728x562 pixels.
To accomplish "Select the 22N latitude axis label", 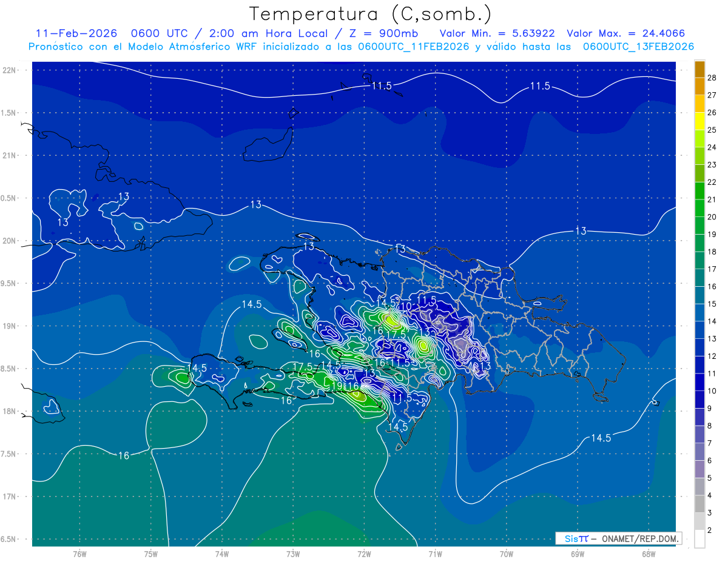I will click(10, 70).
